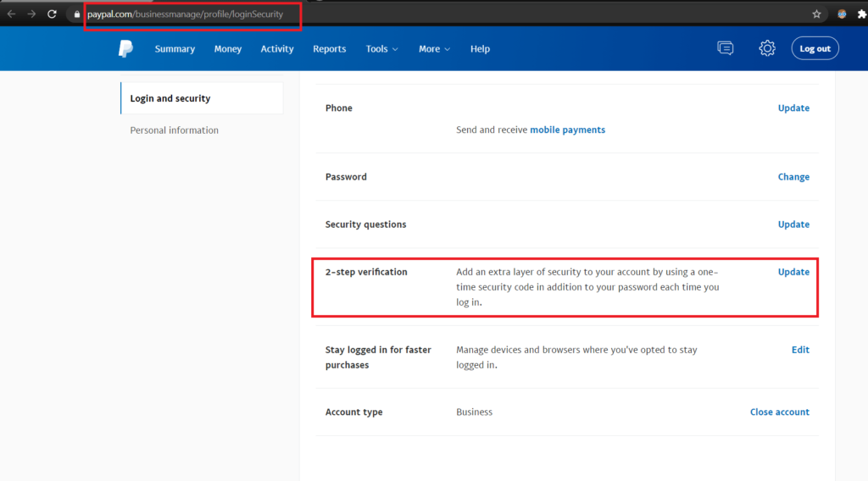
Task: Click Change next to Password
Action: tap(793, 177)
